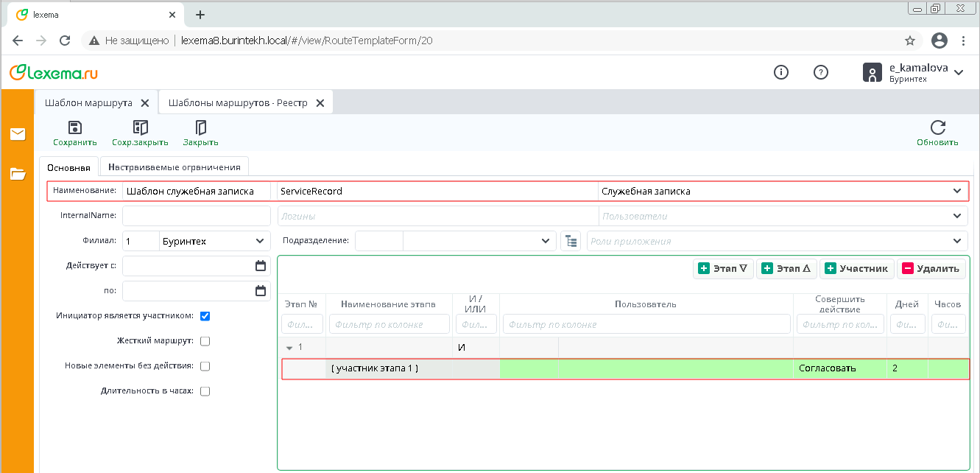980x473 pixels.
Task: Uncheck Инициатор является участником checkbox
Action: click(205, 316)
